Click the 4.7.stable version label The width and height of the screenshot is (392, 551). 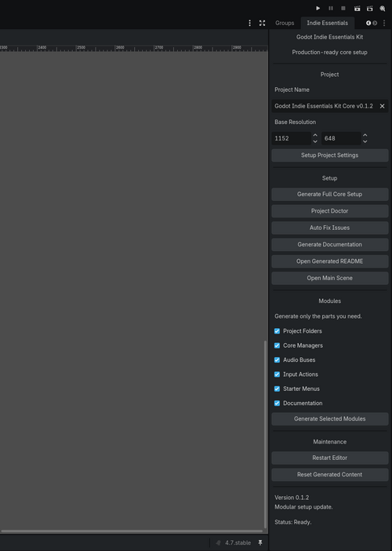[x=238, y=542]
